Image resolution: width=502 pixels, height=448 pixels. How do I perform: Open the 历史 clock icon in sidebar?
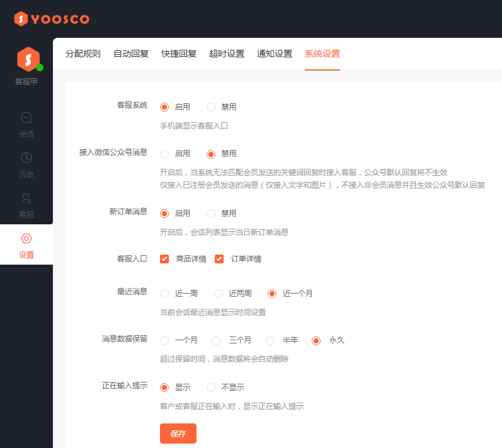click(x=26, y=158)
